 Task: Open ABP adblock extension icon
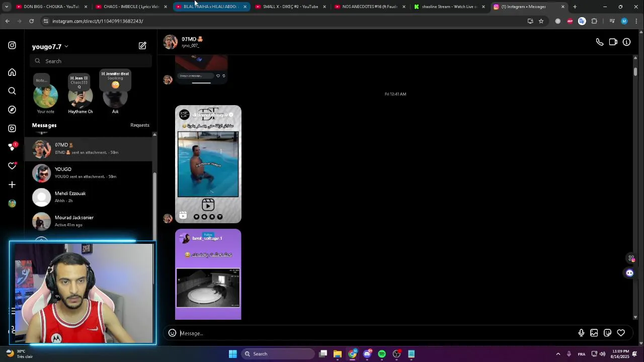point(570,21)
